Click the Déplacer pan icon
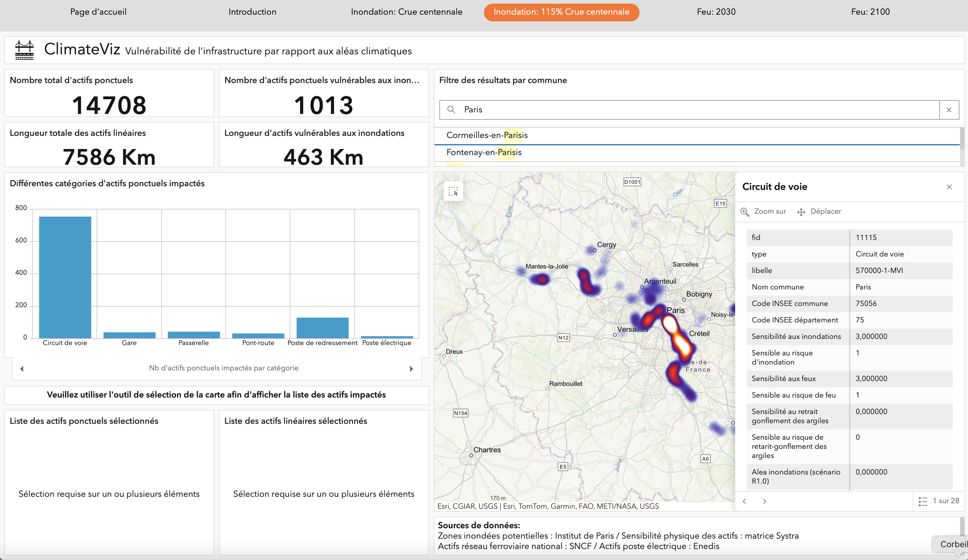 tap(801, 212)
